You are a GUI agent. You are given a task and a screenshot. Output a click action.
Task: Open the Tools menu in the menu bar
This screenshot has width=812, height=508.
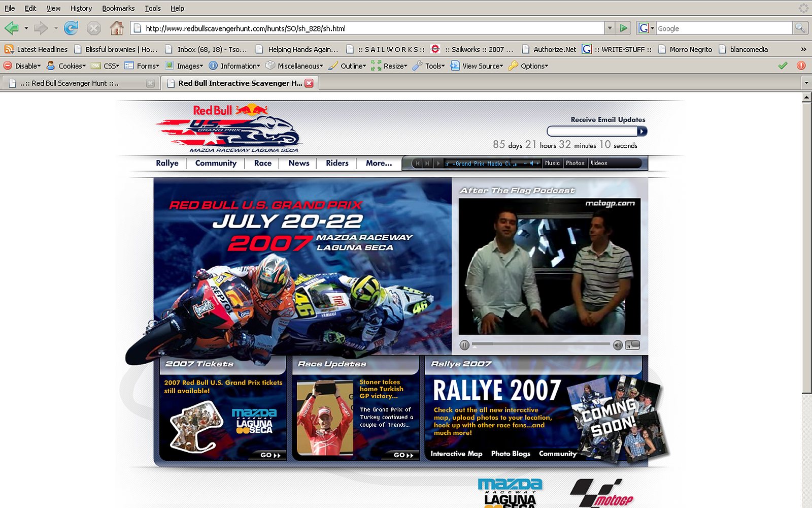(x=153, y=8)
